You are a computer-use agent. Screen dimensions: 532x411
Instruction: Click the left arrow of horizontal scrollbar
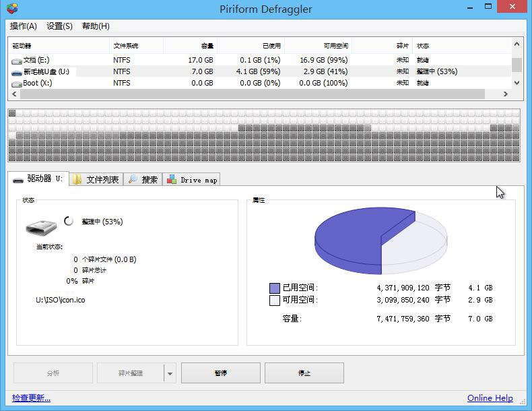click(x=14, y=94)
